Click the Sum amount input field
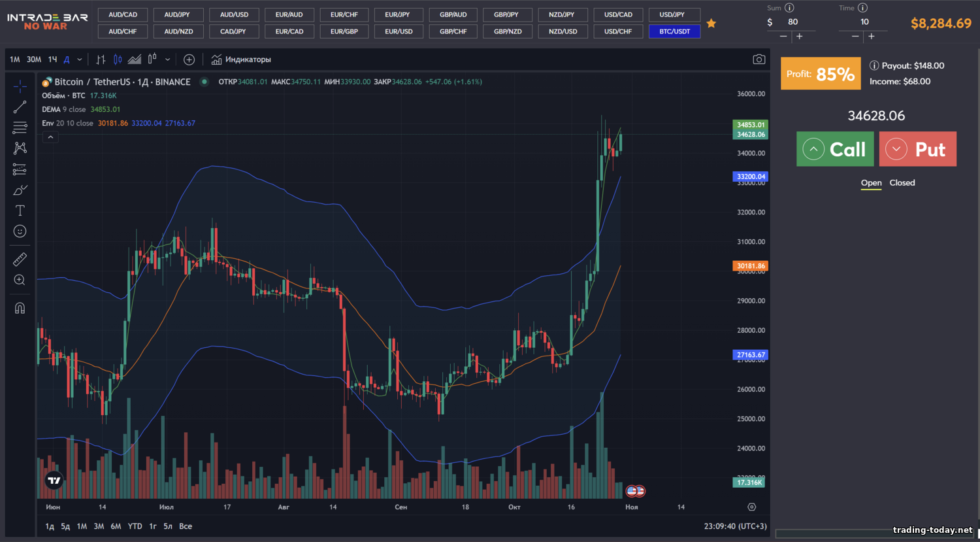This screenshot has width=980, height=542. 792,22
